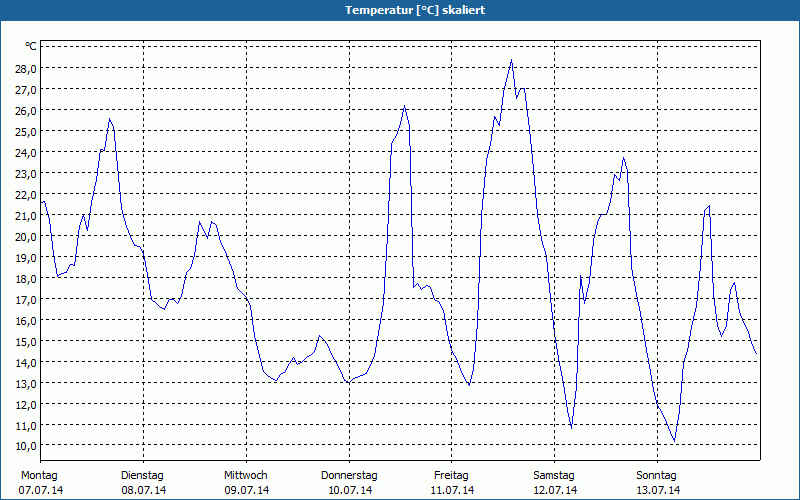Click the Friday temperature peak above 28 degrees
This screenshot has height=500, width=800.
click(x=511, y=60)
